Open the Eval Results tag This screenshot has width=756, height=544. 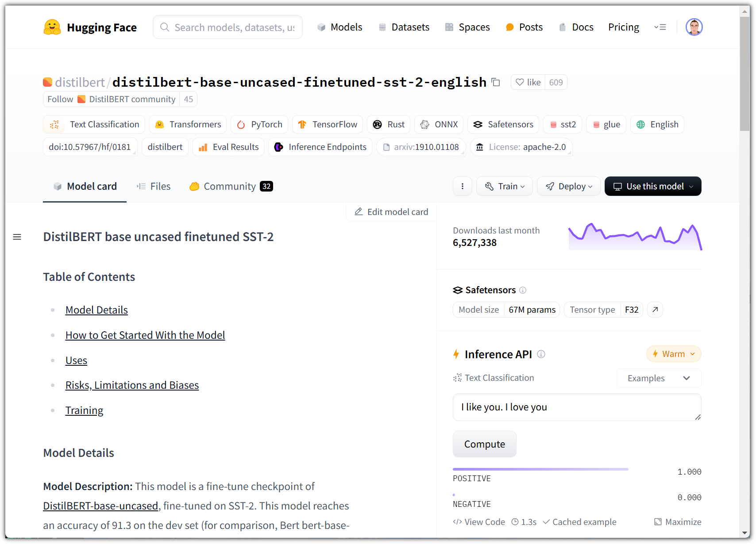tap(228, 147)
